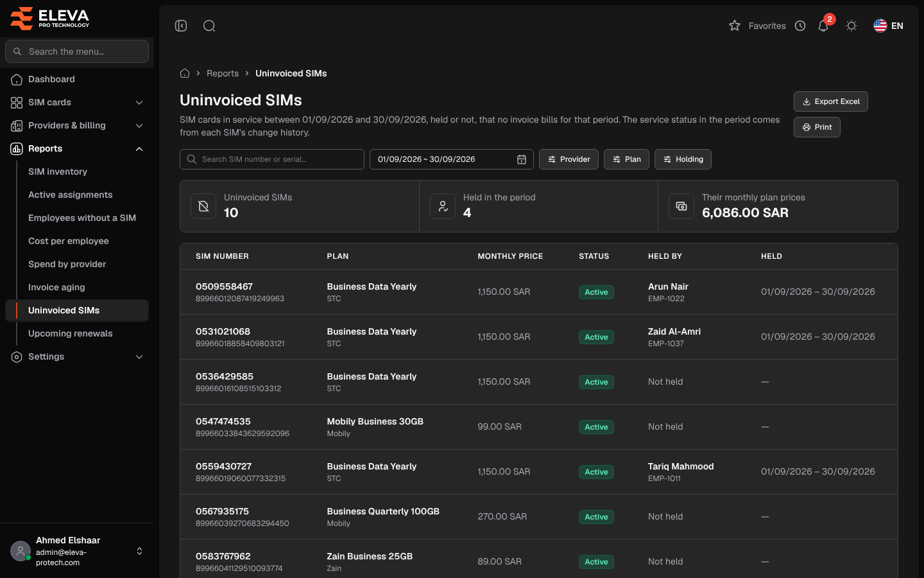
Task: Click the monthly plan prices card icon
Action: point(681,206)
